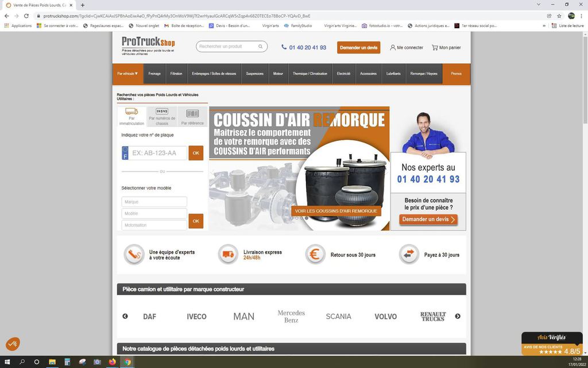Show previous brand with left carousel arrow
588x368 pixels.
point(125,316)
